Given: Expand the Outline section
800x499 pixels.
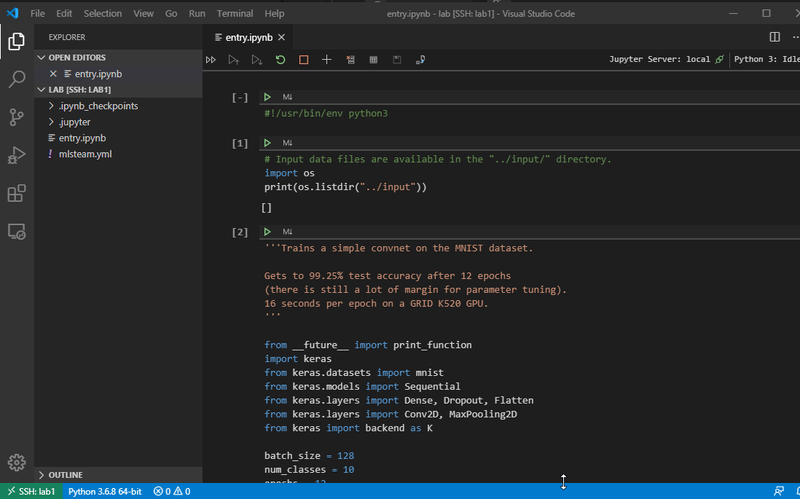Looking at the screenshot, I should click(118, 475).
